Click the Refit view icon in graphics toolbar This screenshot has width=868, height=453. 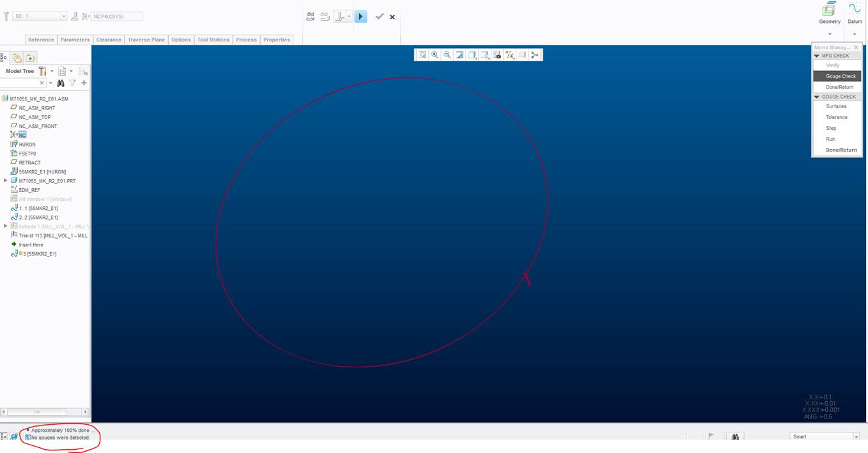point(422,55)
